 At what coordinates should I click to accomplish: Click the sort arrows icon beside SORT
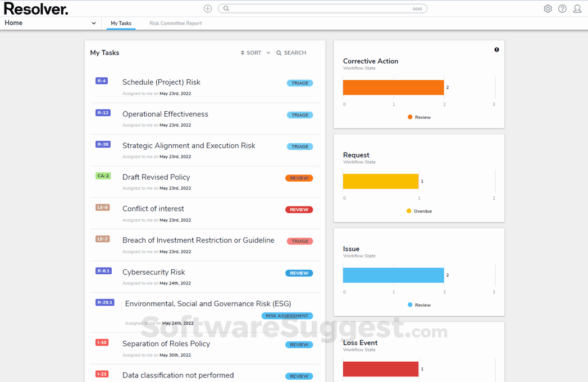(x=242, y=53)
